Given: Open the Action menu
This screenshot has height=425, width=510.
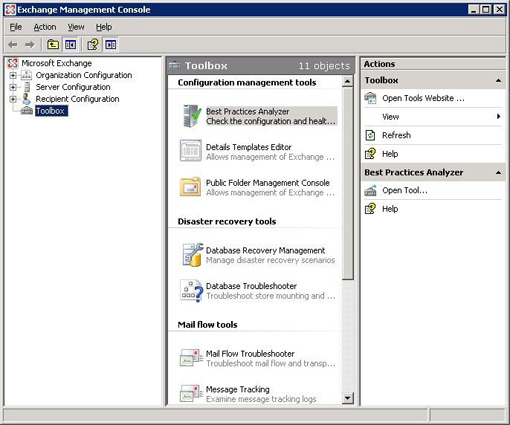Looking at the screenshot, I should coord(45,27).
